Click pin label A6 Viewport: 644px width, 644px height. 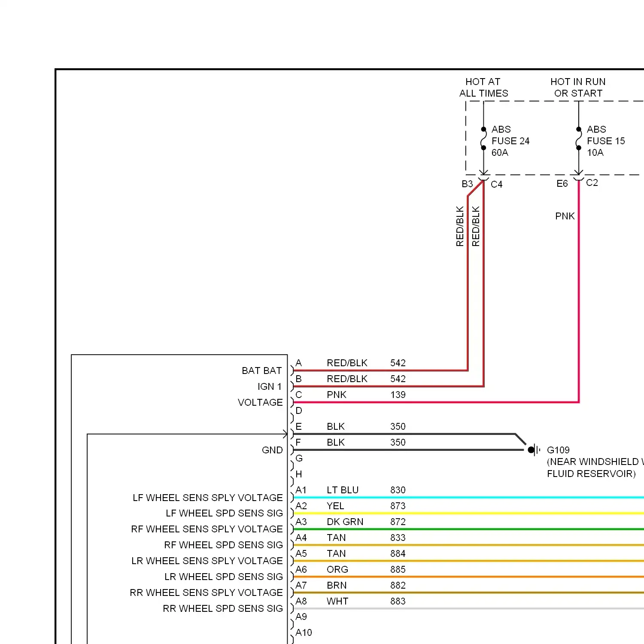(301, 569)
